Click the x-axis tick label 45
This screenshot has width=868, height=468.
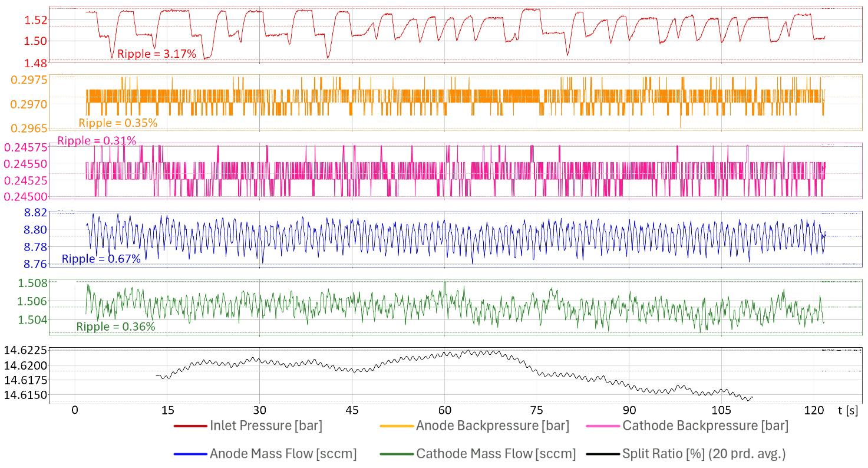tap(352, 411)
